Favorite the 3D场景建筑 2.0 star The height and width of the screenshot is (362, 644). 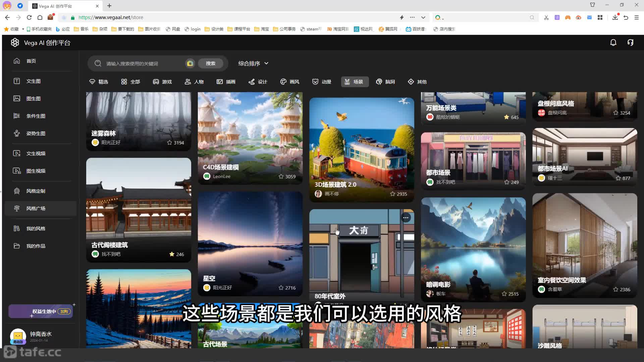[392, 194]
